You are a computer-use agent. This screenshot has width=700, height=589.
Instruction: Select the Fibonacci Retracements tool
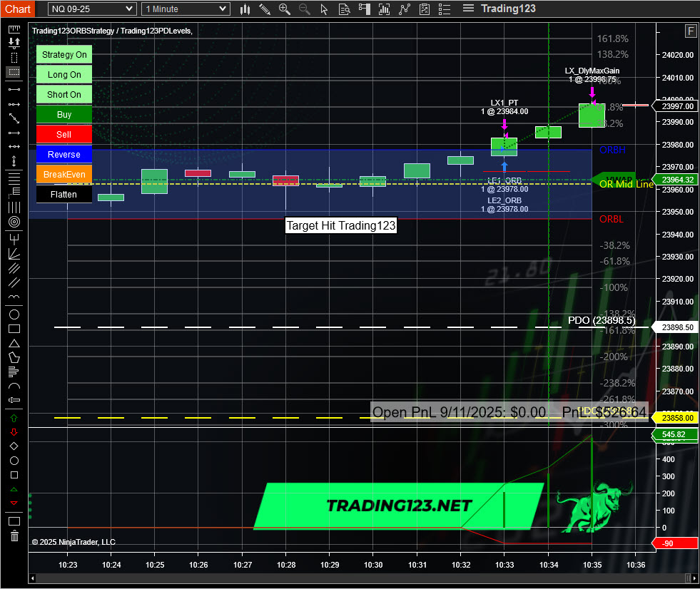tap(14, 178)
